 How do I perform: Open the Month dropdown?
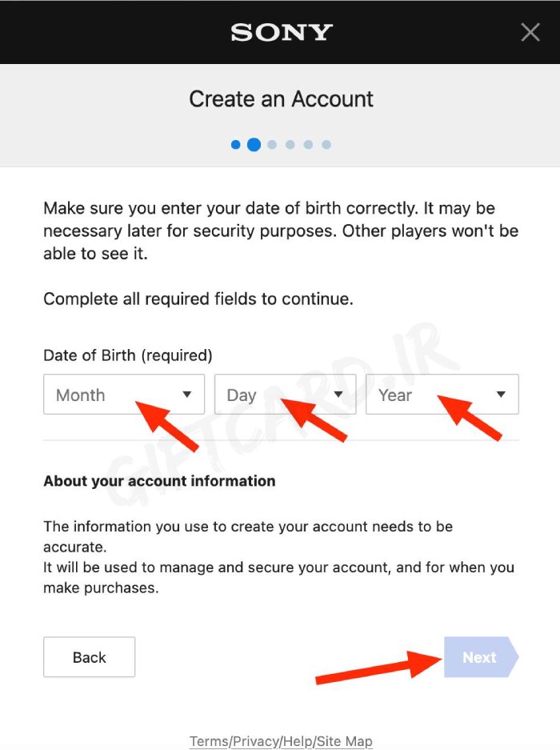pyautogui.click(x=124, y=394)
